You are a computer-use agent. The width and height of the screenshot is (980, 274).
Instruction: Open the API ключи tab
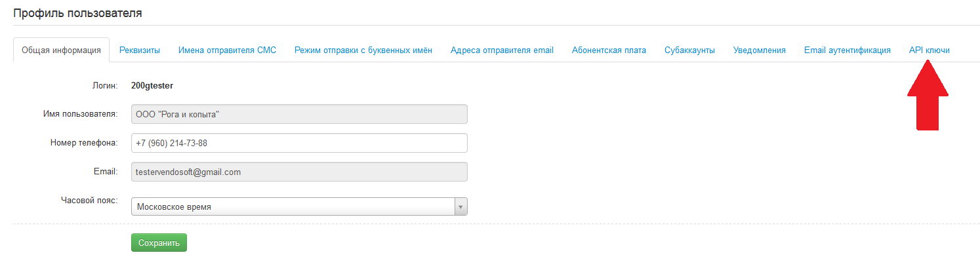(x=929, y=50)
